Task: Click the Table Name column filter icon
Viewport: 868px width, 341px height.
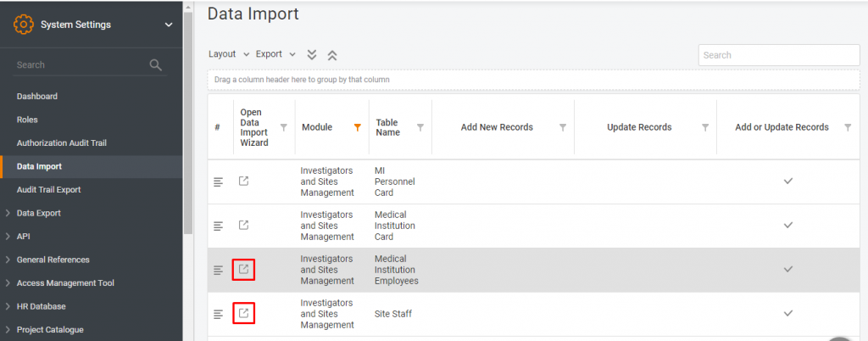Action: [x=420, y=127]
